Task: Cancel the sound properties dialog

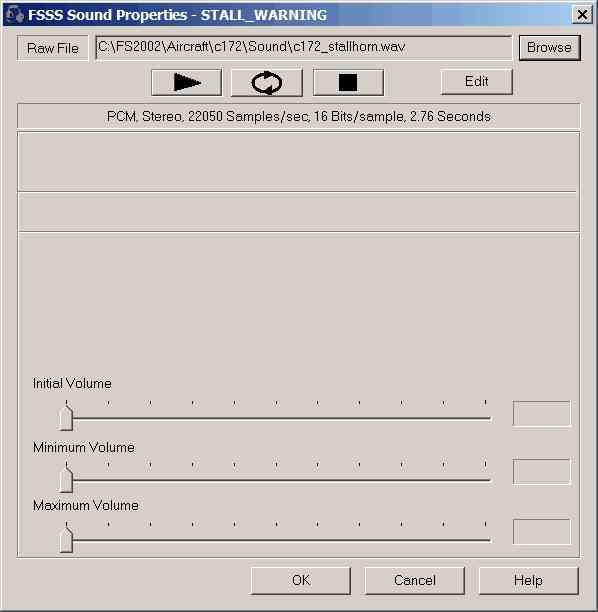Action: click(x=415, y=580)
